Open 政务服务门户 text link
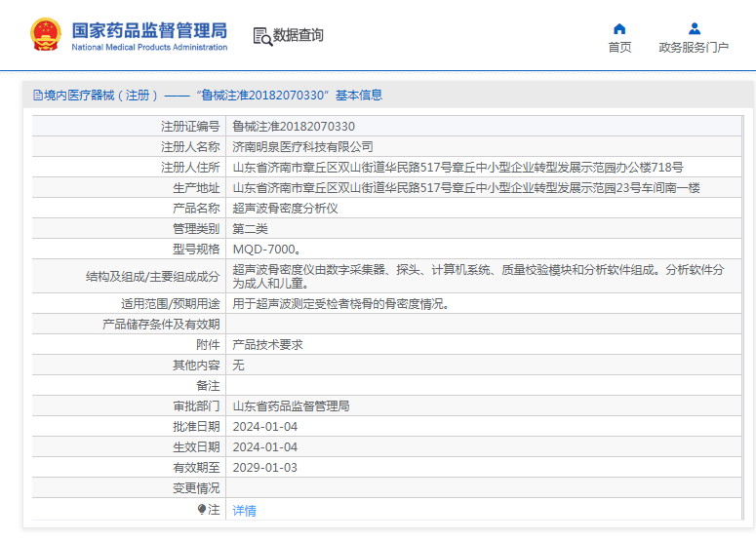756x540 pixels. (x=694, y=47)
